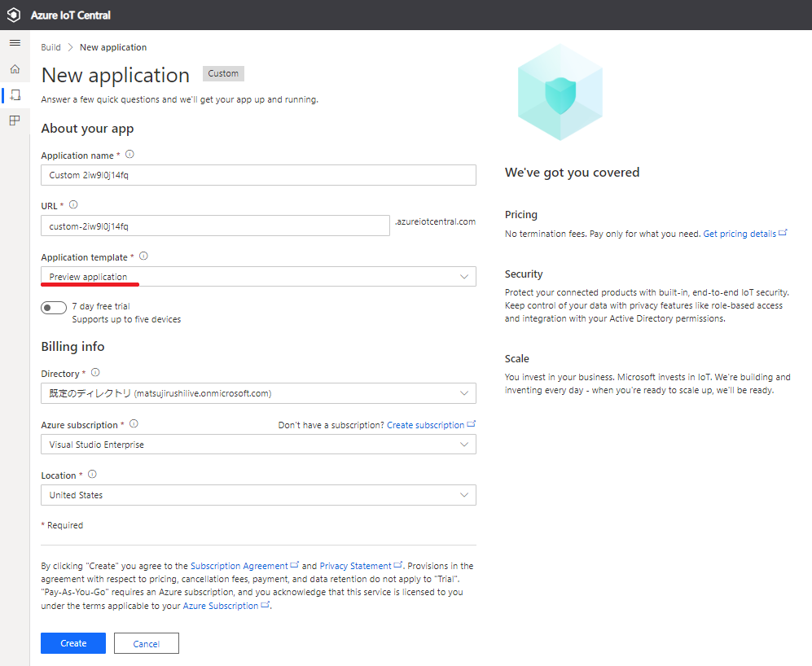Show info tooltip for Location

[92, 474]
